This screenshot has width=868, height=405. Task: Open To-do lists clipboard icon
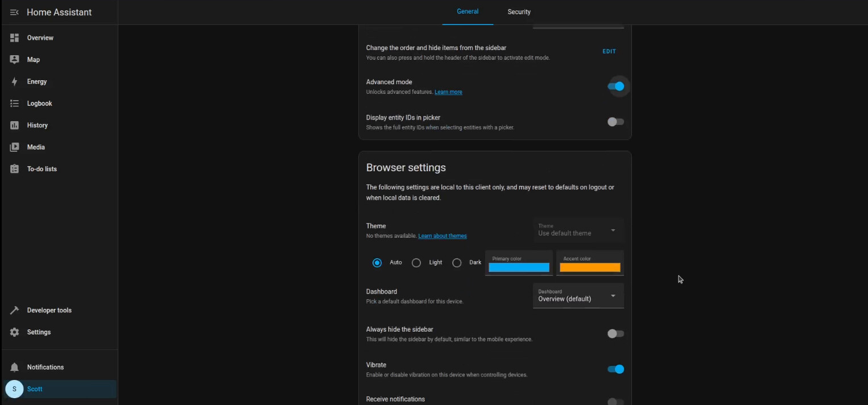tap(15, 169)
